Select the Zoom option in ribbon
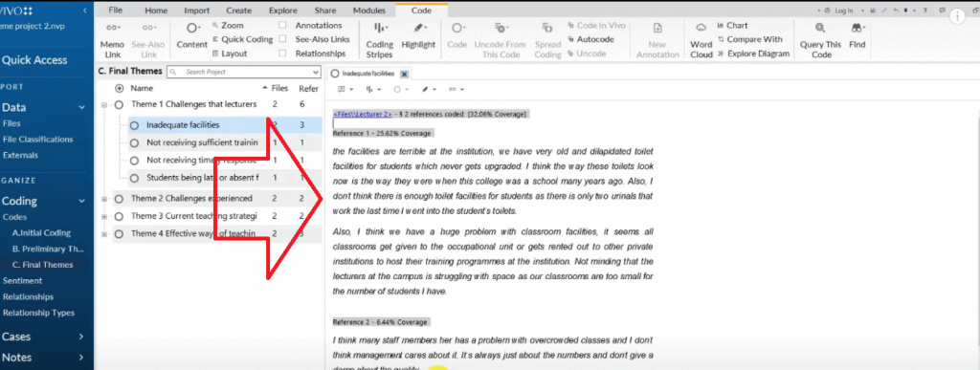Screen dimensions: 980x370 (x=228, y=26)
